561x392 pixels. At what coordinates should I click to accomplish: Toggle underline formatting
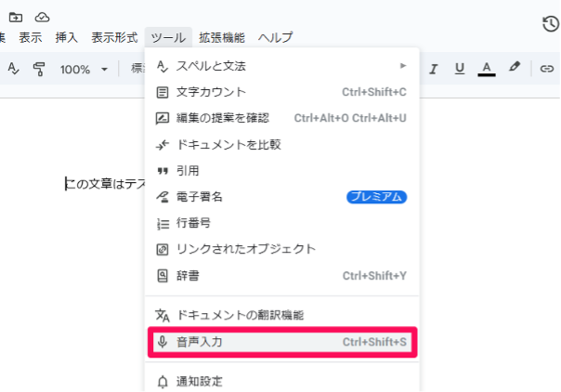tap(460, 69)
